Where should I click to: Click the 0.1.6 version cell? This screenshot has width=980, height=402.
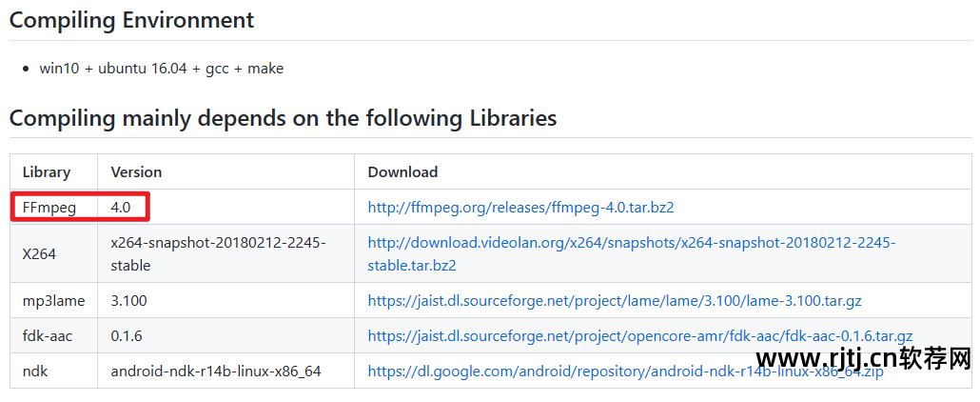pyautogui.click(x=126, y=335)
